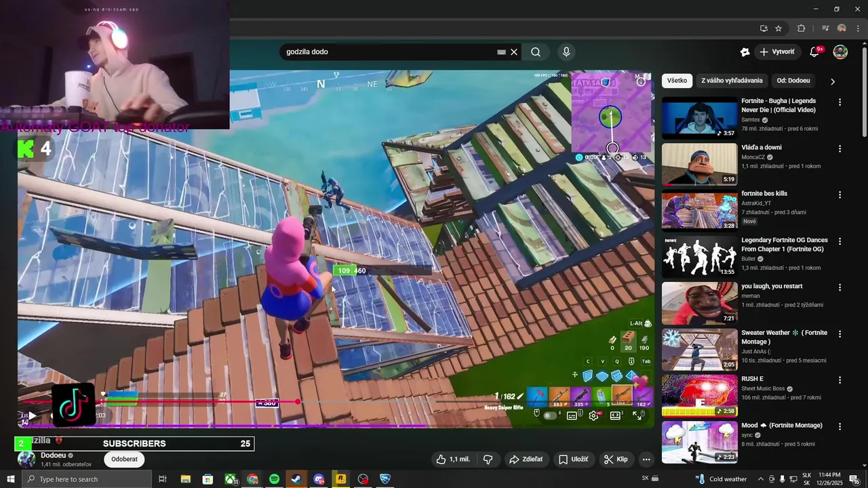Screen dimensions: 868x488
Task: Open the Samtex channel name
Action: pyautogui.click(x=751, y=120)
